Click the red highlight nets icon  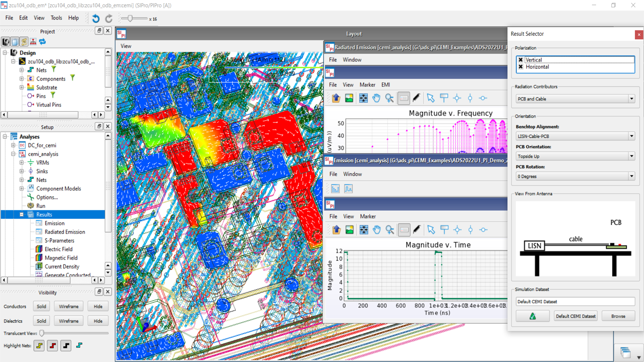point(52,346)
